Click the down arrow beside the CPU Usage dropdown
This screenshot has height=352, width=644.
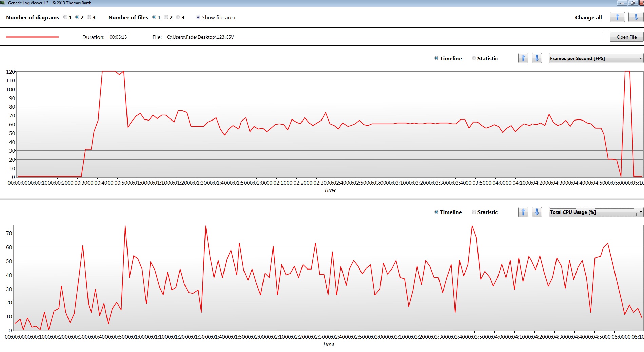pos(536,212)
